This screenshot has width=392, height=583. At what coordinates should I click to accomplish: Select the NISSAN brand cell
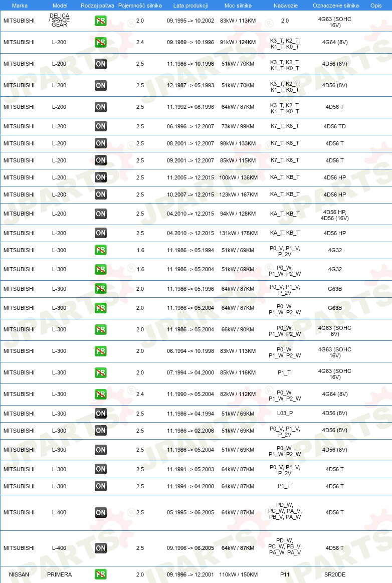tap(19, 574)
